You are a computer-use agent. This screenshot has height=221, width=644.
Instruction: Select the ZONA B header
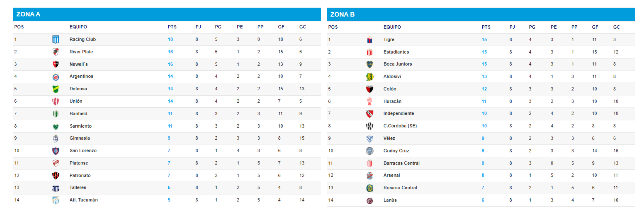click(342, 15)
